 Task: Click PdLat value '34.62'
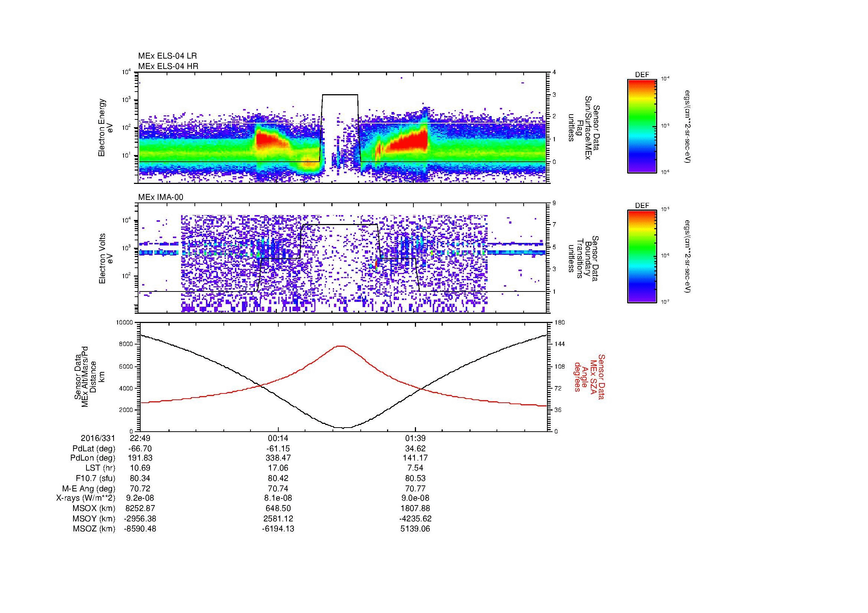416,449
